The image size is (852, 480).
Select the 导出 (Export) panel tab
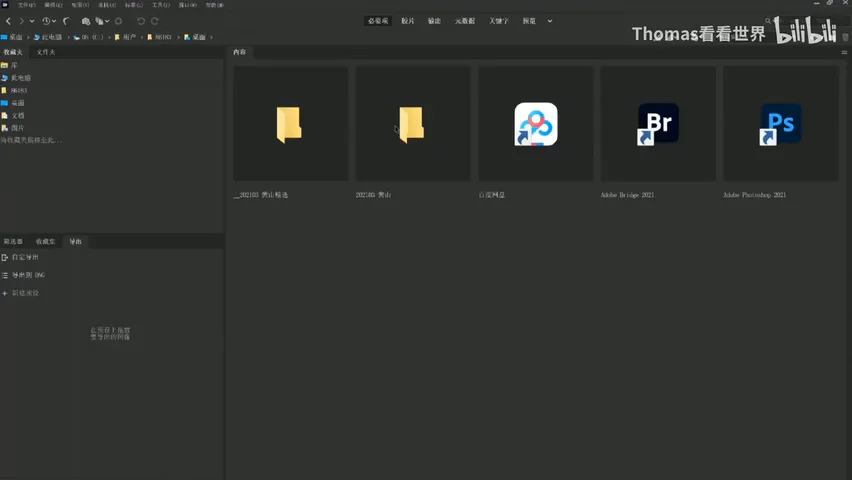[76, 241]
